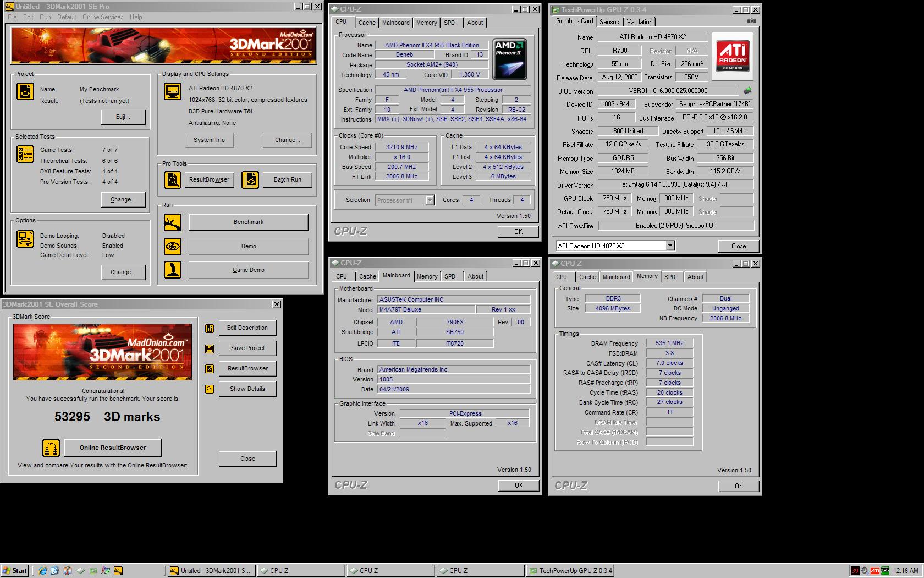Click OK in the Memory CPU-Z window

pyautogui.click(x=739, y=486)
